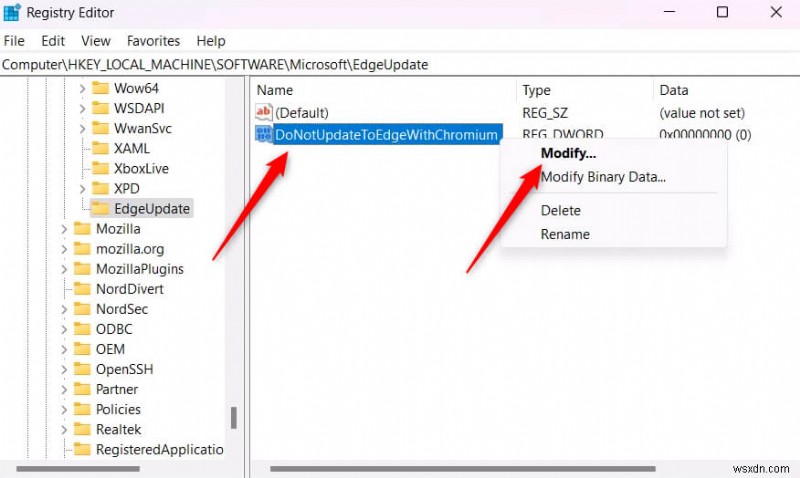Viewport: 800px width, 478px height.
Task: Click the Mozilla folder icon
Action: pyautogui.click(x=82, y=229)
